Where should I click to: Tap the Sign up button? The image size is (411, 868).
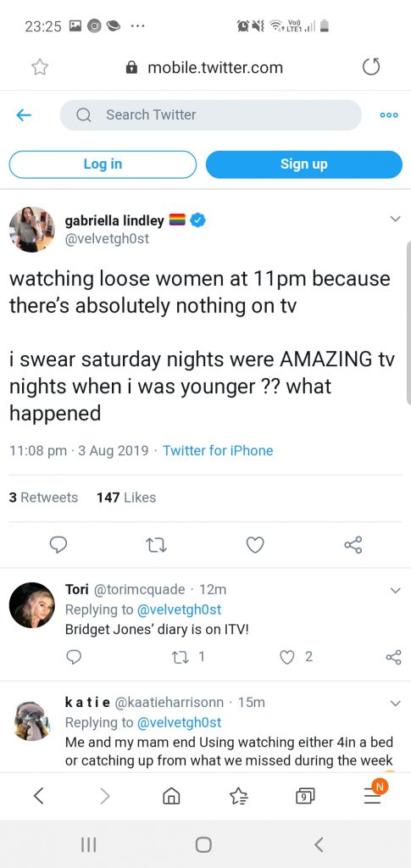(304, 164)
